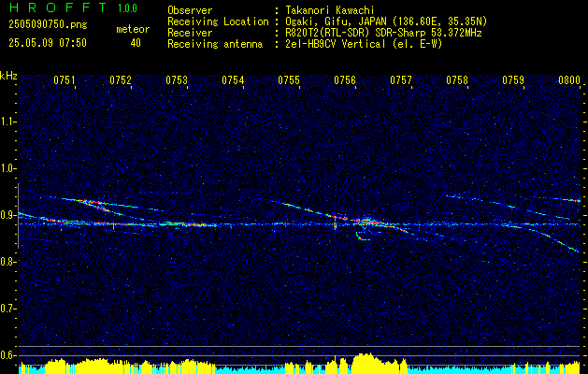Viewport: 588px width, 374px height.
Task: Click receiver text R820T2(RTL-SDR) SDR-Sharp 53.372MHz
Action: (383, 33)
